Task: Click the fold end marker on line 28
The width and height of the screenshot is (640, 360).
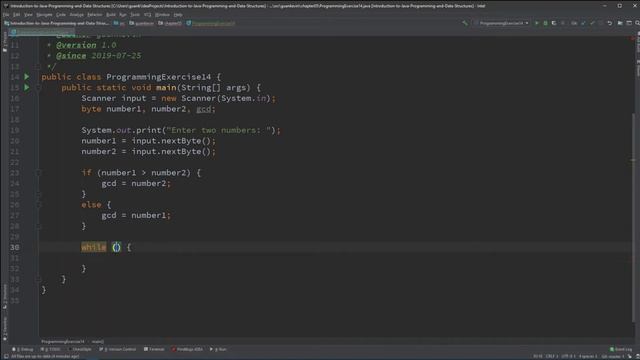Action: tap(39, 226)
